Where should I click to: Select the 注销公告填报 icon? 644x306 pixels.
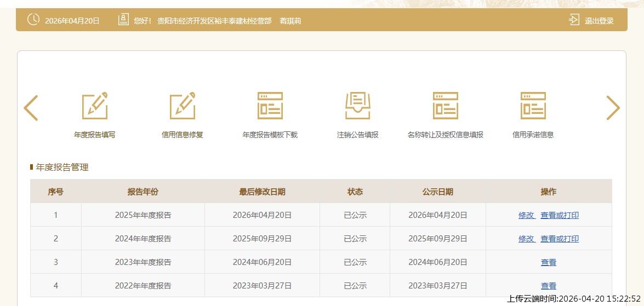point(357,106)
